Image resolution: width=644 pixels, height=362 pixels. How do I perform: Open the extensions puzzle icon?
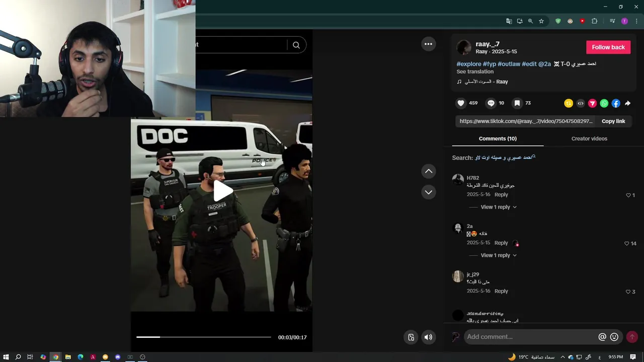pyautogui.click(x=594, y=21)
